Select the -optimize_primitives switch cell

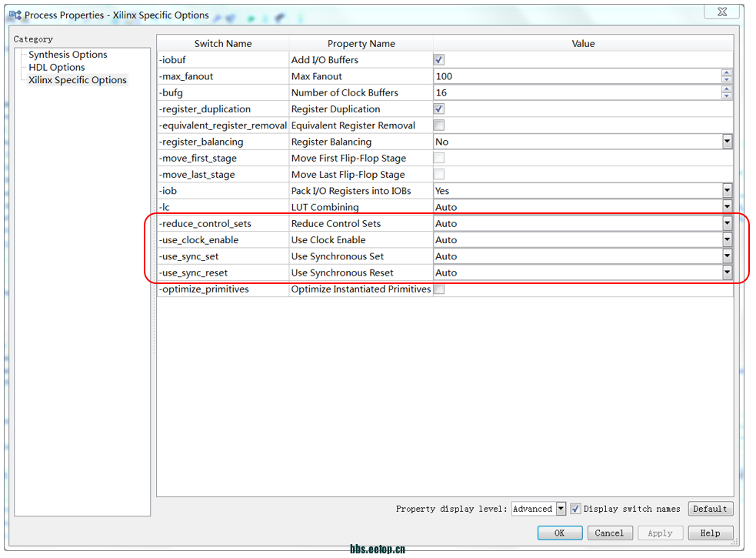223,289
